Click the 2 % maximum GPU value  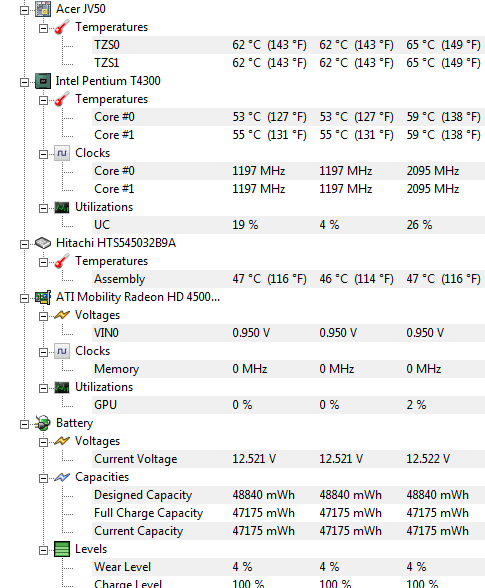click(x=416, y=405)
